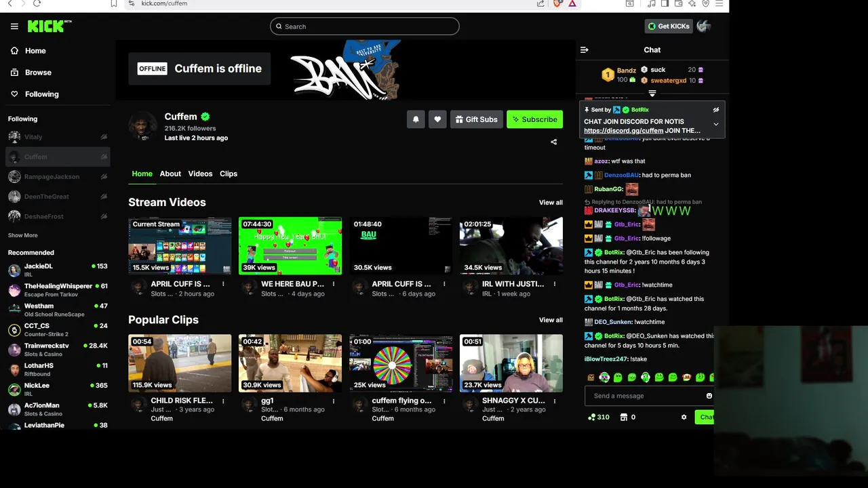Open Brave Shields lion icon
This screenshot has width=868, height=488.
click(557, 3)
